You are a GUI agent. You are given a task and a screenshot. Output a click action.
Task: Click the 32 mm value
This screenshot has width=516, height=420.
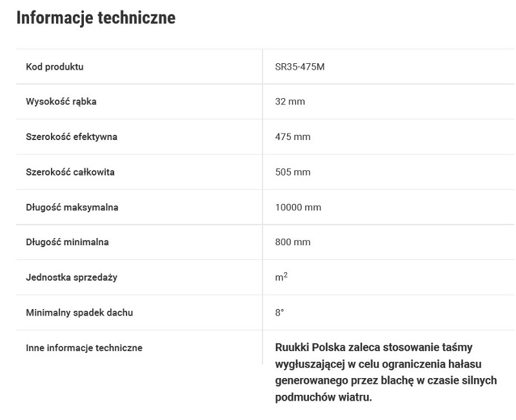[290, 101]
